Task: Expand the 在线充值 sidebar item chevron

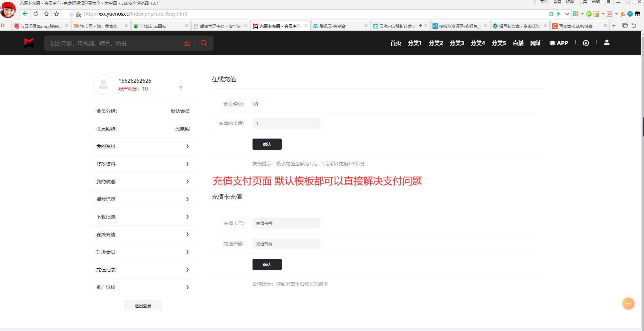Action: [187, 234]
